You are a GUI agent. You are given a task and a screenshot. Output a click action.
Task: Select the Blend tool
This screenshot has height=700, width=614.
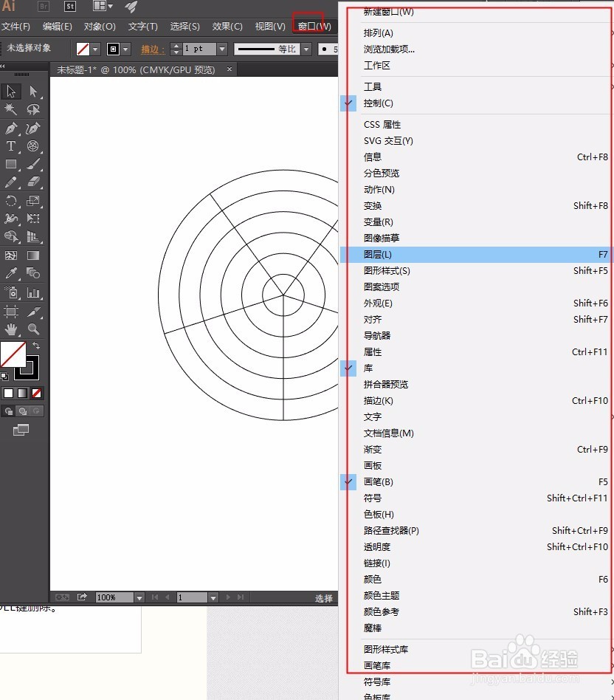pos(33,272)
